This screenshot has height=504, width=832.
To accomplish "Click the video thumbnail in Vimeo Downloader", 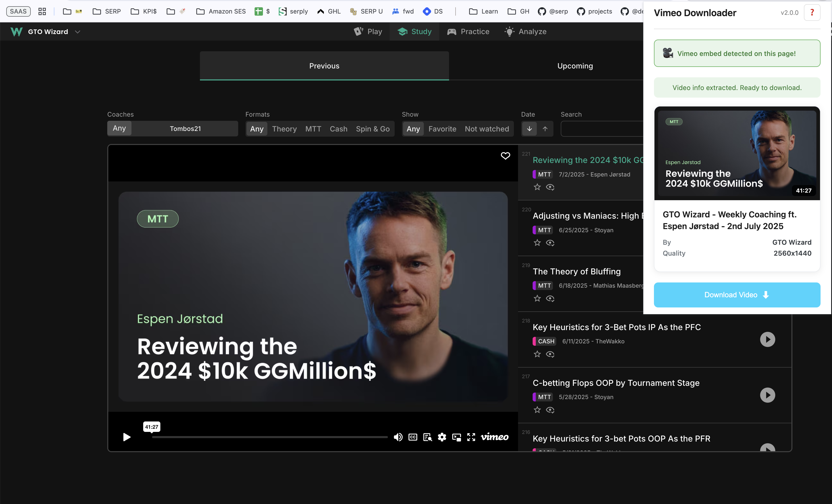I will 737,154.
